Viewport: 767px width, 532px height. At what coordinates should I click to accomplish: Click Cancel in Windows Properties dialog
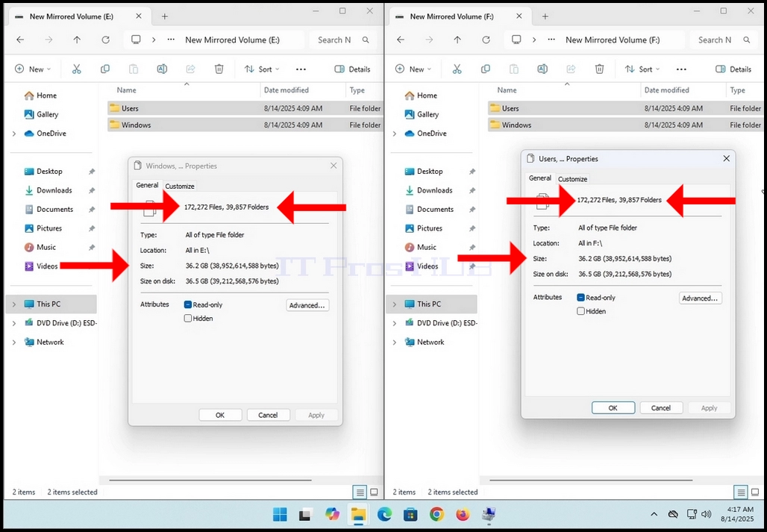click(x=268, y=415)
